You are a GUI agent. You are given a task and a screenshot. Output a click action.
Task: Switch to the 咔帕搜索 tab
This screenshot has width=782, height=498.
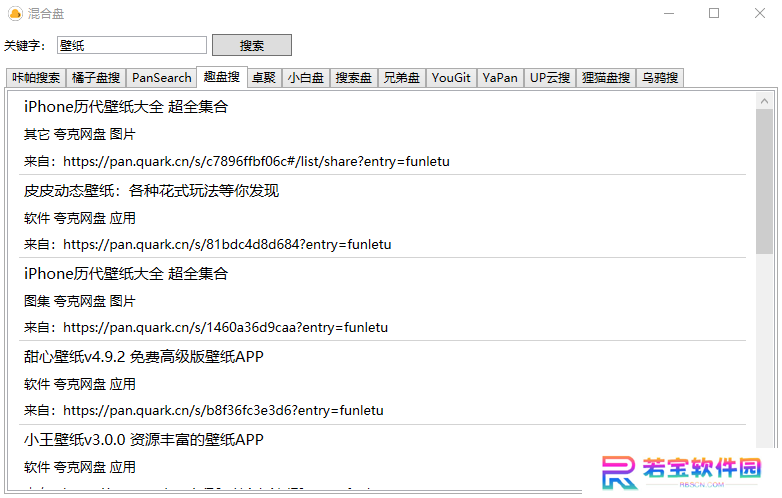click(36, 78)
